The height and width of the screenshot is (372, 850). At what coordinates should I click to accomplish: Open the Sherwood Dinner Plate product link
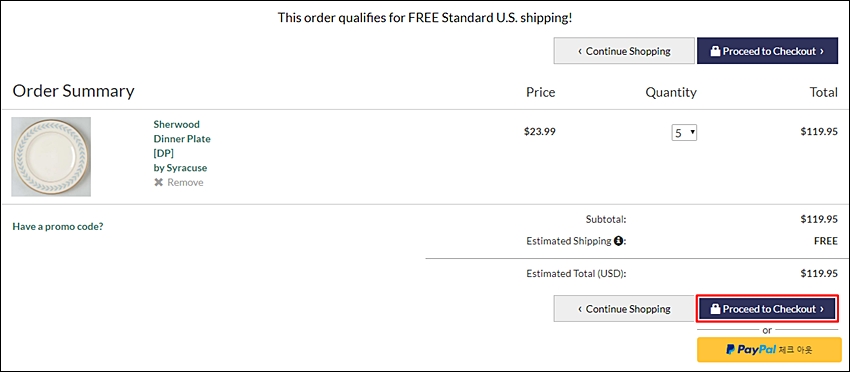click(x=182, y=139)
